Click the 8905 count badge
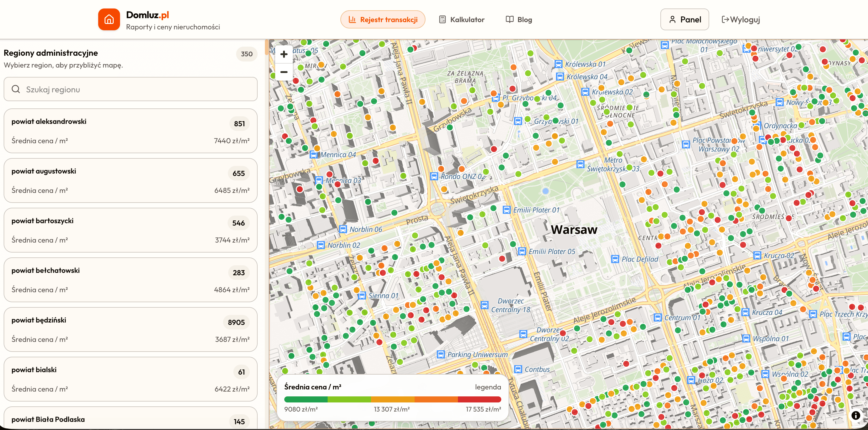868x430 pixels. 236,322
